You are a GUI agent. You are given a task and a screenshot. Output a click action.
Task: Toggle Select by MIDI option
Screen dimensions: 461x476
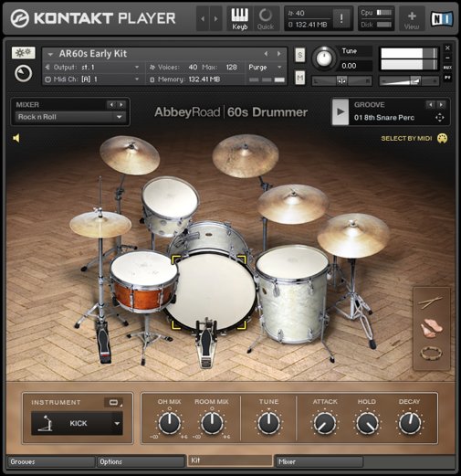[414, 139]
